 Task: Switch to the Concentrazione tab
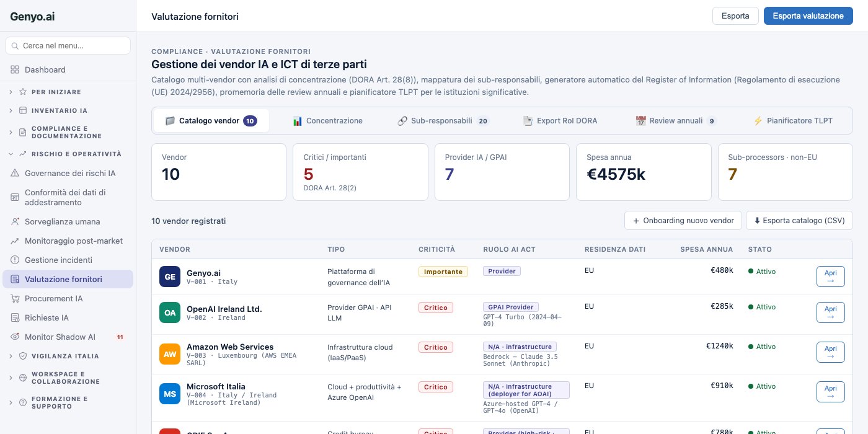tap(327, 120)
